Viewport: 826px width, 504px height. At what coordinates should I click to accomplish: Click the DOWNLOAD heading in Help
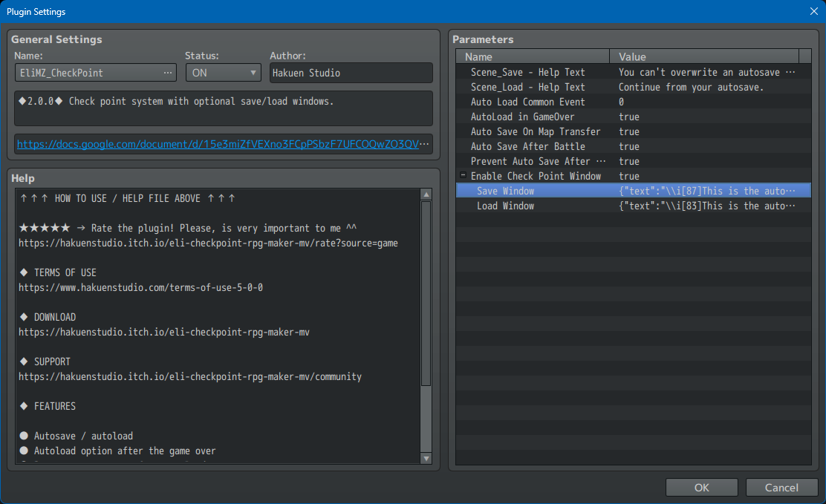55,317
